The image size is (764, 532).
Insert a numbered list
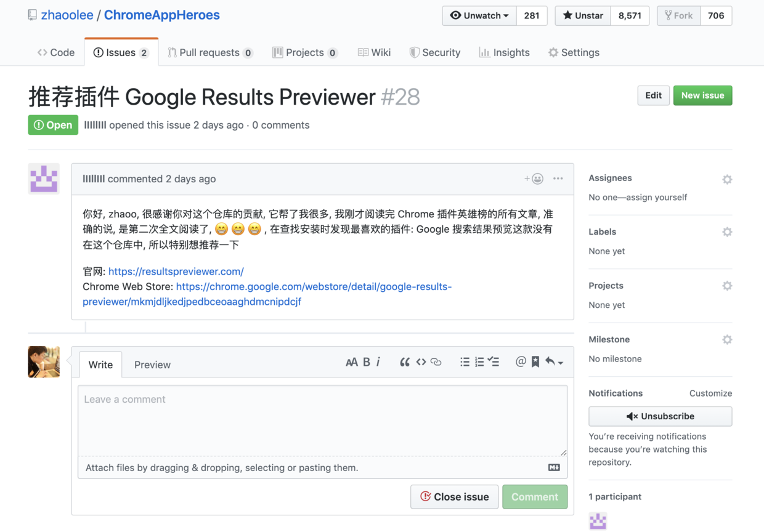(479, 362)
